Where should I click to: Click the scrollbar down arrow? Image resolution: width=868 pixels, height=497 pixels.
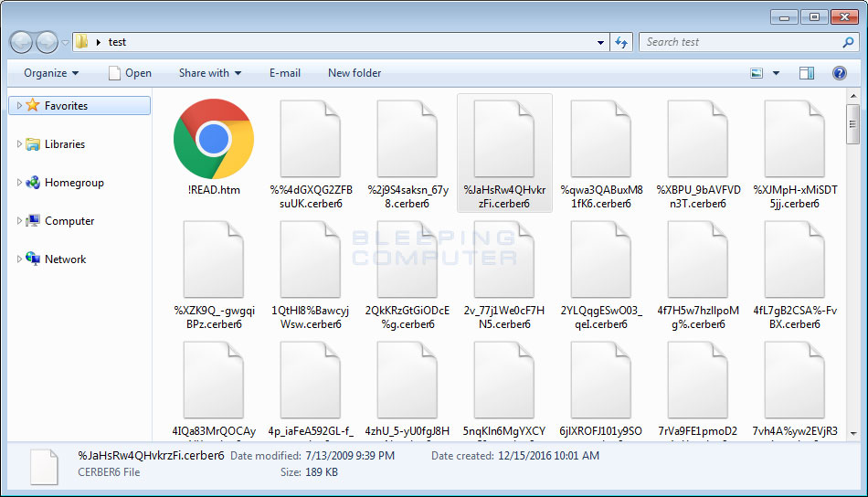853,433
